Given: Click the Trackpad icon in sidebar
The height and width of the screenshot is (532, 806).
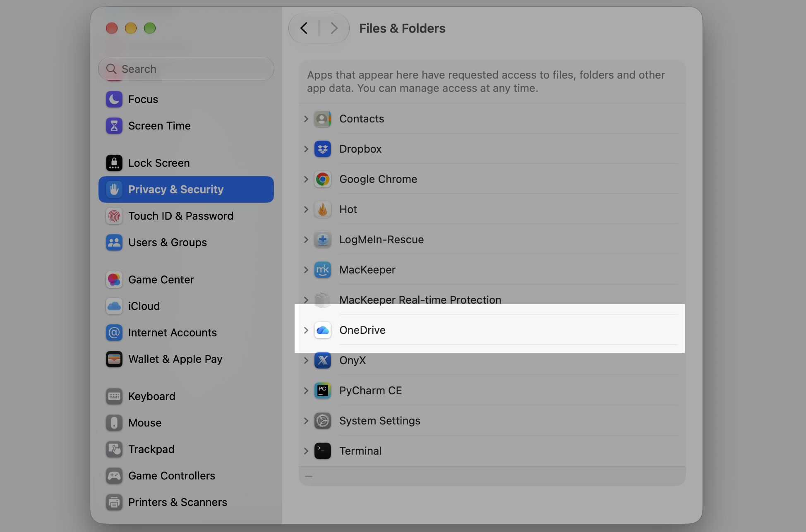Looking at the screenshot, I should coord(114,449).
